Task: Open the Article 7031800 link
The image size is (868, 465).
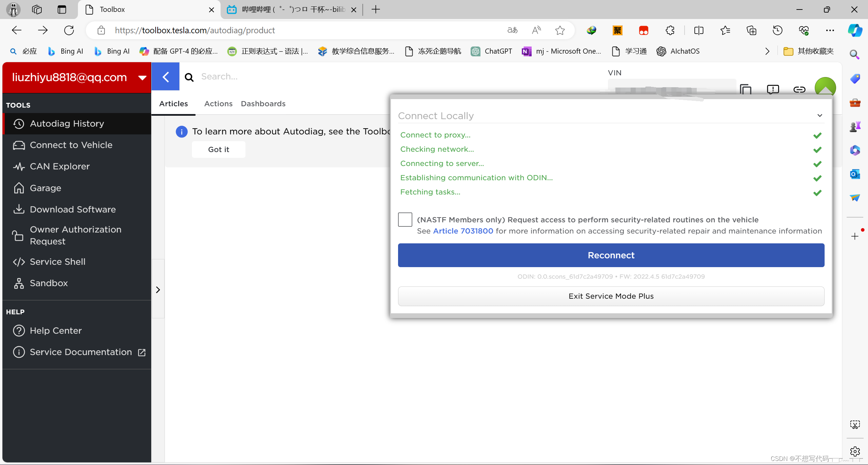Action: [x=463, y=231]
